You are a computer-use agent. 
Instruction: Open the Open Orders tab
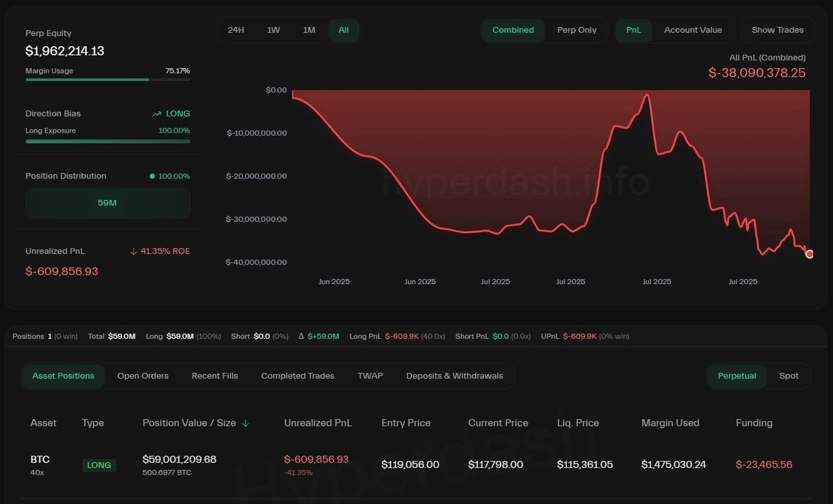[143, 376]
